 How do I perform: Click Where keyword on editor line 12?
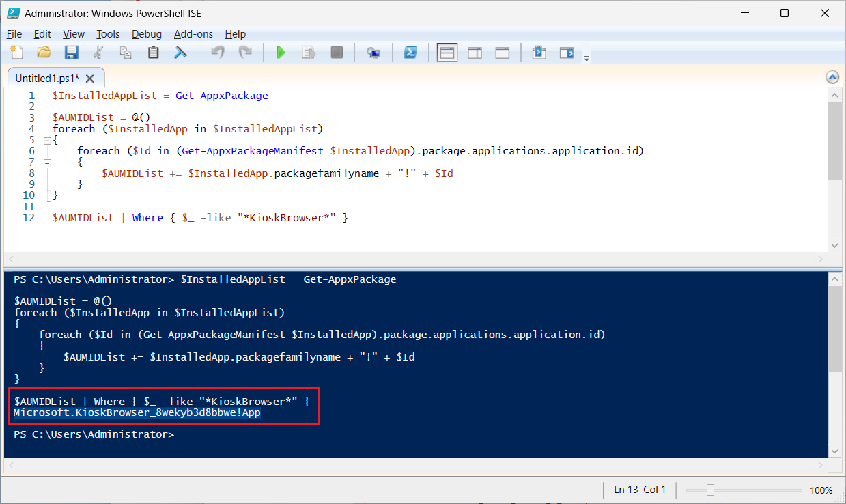pos(148,218)
